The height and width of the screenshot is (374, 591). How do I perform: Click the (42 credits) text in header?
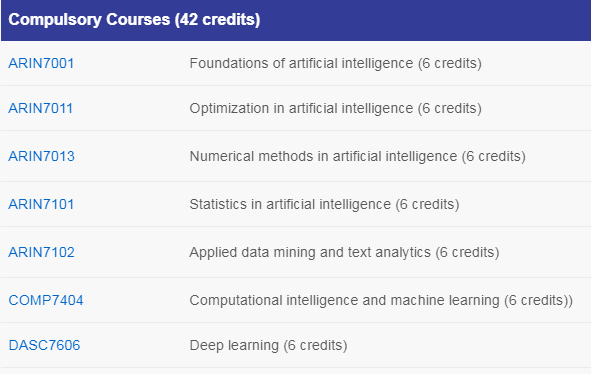[x=217, y=20]
